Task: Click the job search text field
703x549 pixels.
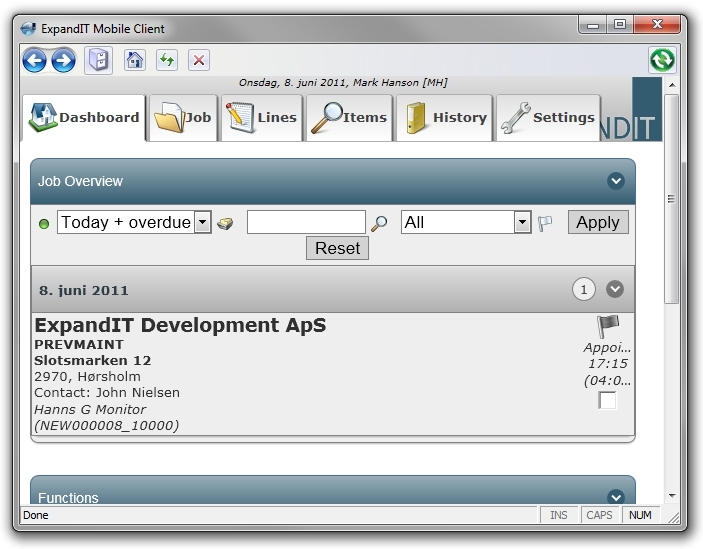Action: point(306,222)
